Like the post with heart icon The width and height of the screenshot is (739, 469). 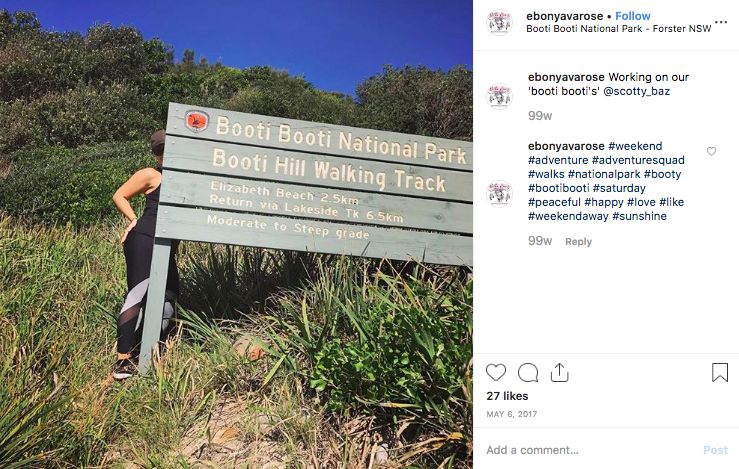pos(496,372)
